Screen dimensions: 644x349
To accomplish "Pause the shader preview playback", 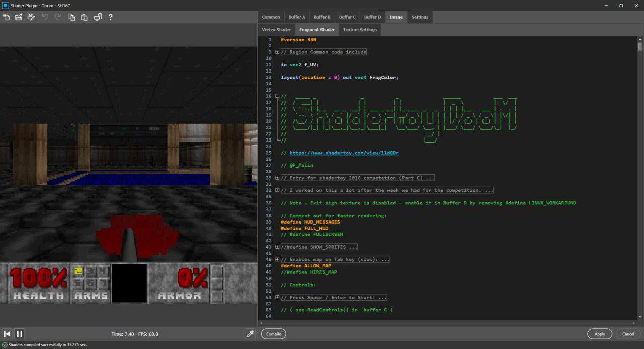I will pyautogui.click(x=20, y=334).
